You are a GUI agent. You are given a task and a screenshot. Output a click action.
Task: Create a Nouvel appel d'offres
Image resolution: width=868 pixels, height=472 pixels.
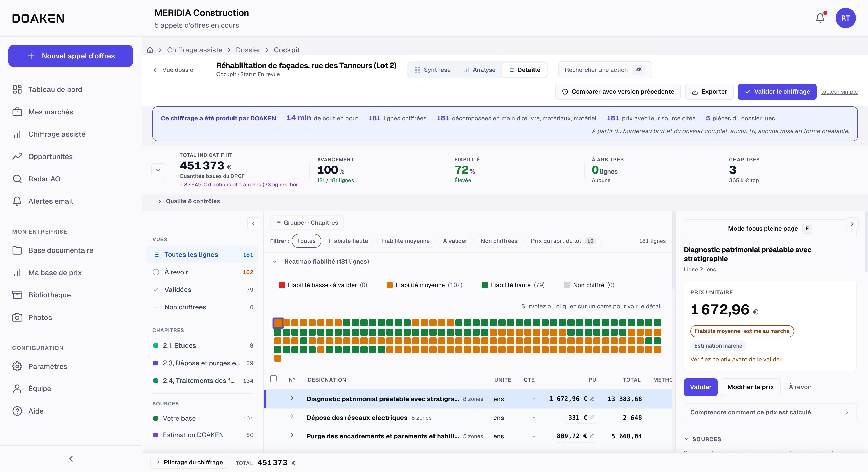point(71,56)
